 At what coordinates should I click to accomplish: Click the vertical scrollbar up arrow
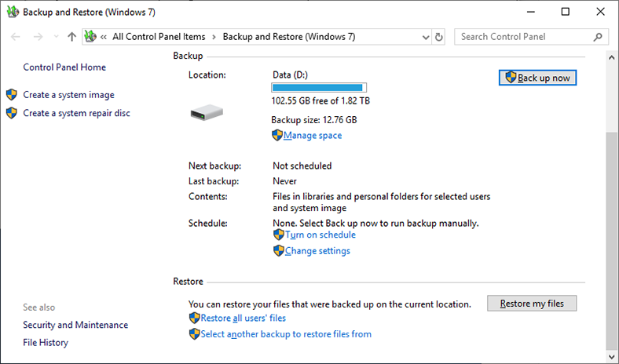pyautogui.click(x=611, y=57)
